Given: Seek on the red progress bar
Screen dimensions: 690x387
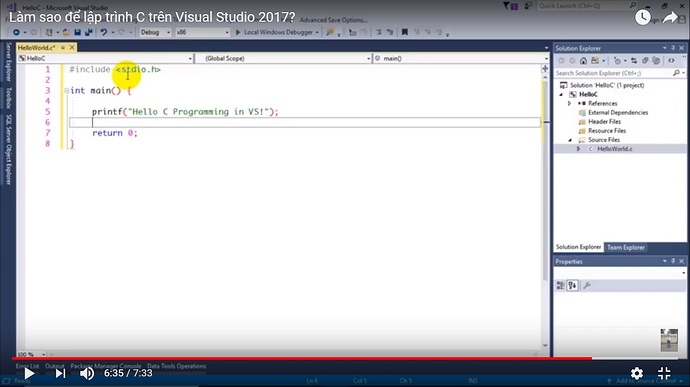Looking at the screenshot, I should click(302, 358).
